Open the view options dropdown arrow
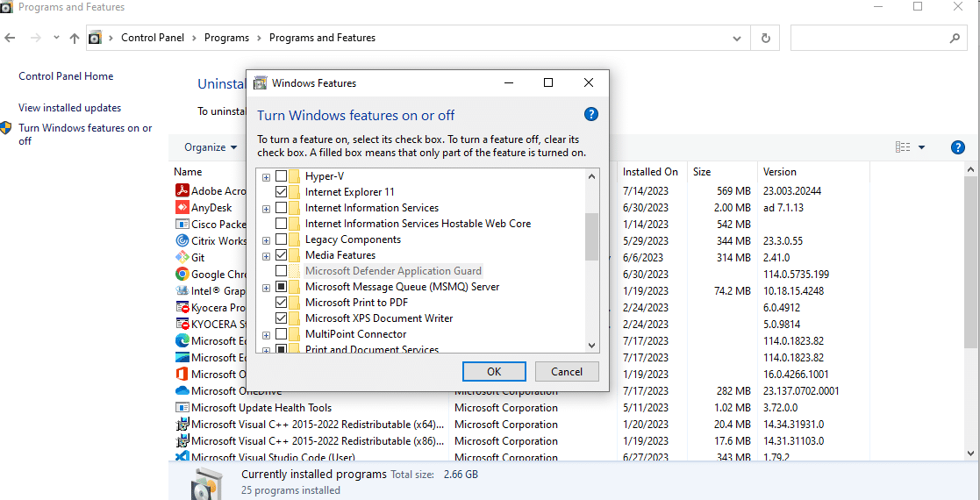The width and height of the screenshot is (980, 500). (921, 147)
